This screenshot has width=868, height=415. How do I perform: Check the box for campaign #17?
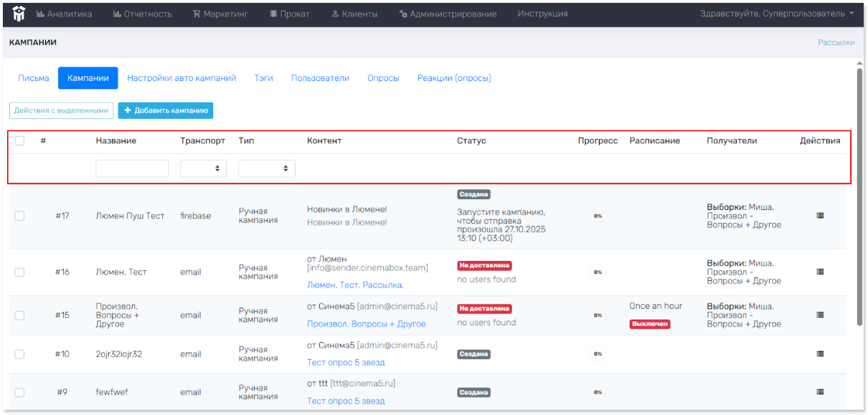19,216
